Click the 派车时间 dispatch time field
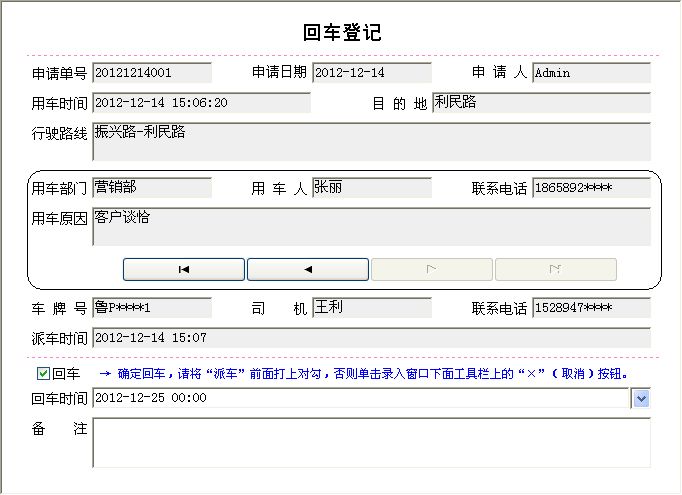 [371, 338]
